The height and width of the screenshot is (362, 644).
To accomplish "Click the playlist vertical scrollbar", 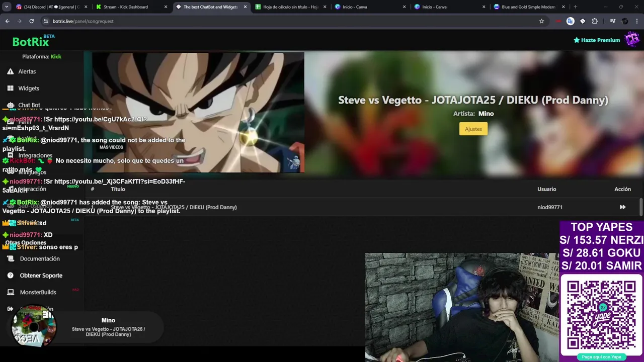I will (641, 206).
